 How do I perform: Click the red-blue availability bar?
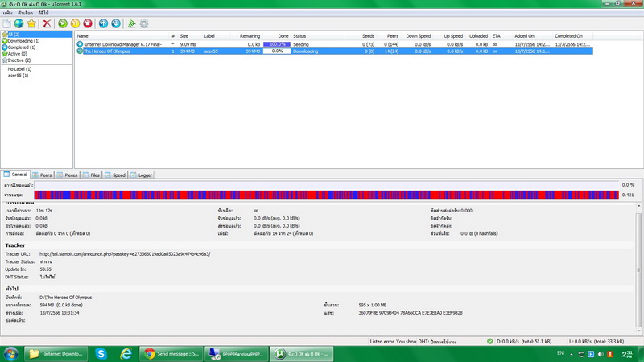click(x=326, y=195)
